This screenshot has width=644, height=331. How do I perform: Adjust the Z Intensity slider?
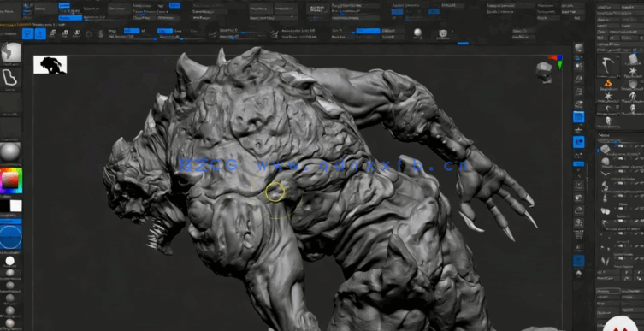click(182, 37)
